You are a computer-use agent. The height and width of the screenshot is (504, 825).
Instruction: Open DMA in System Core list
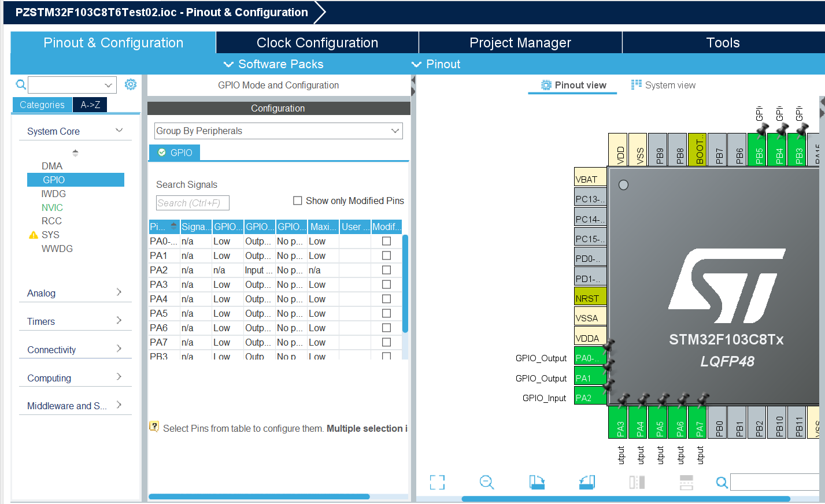point(52,166)
